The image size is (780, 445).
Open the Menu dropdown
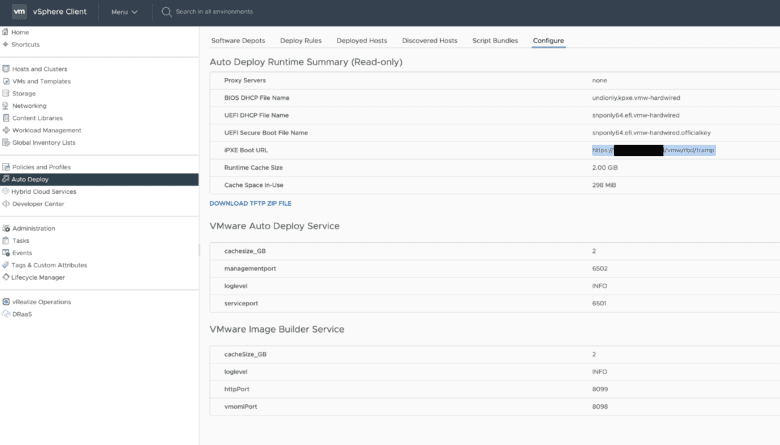coord(124,12)
